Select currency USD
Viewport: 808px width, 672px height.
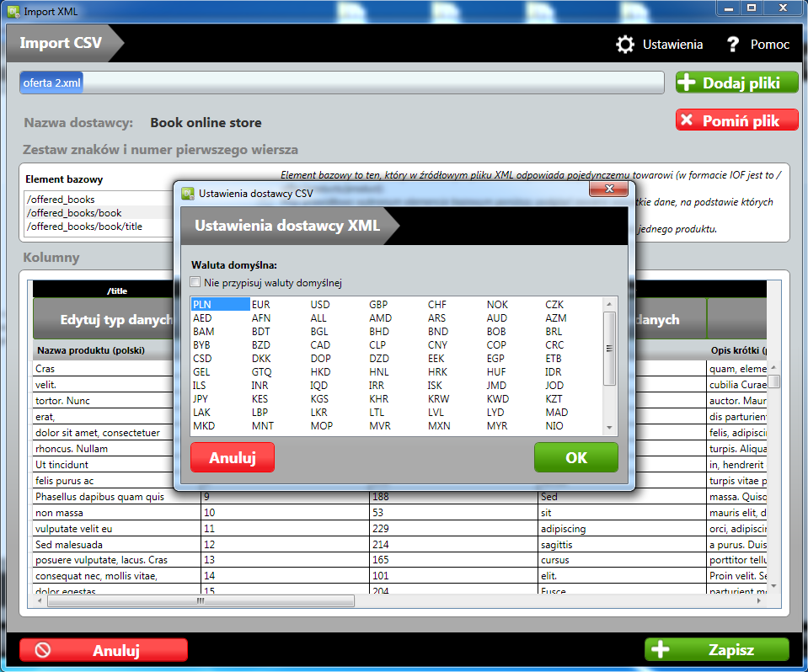(320, 304)
